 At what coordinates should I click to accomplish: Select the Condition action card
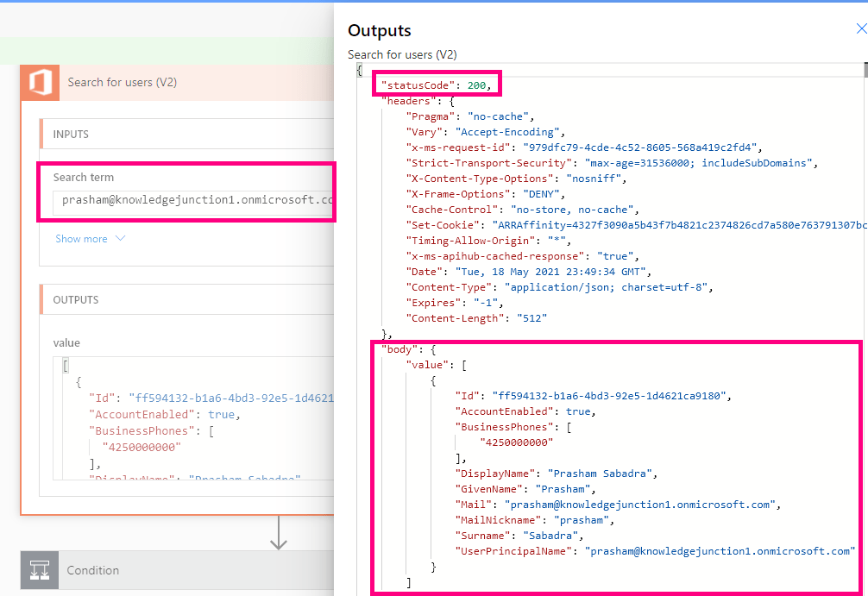point(173,570)
